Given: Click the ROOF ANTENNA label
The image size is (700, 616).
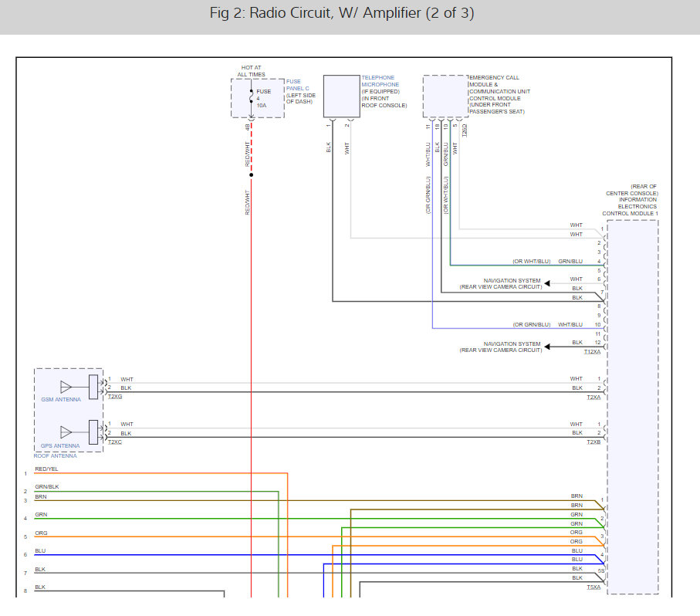Looking at the screenshot, I should [x=54, y=456].
